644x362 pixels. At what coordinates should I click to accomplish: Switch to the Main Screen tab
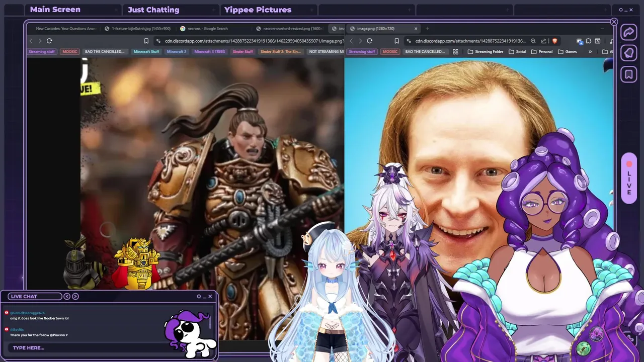point(55,10)
